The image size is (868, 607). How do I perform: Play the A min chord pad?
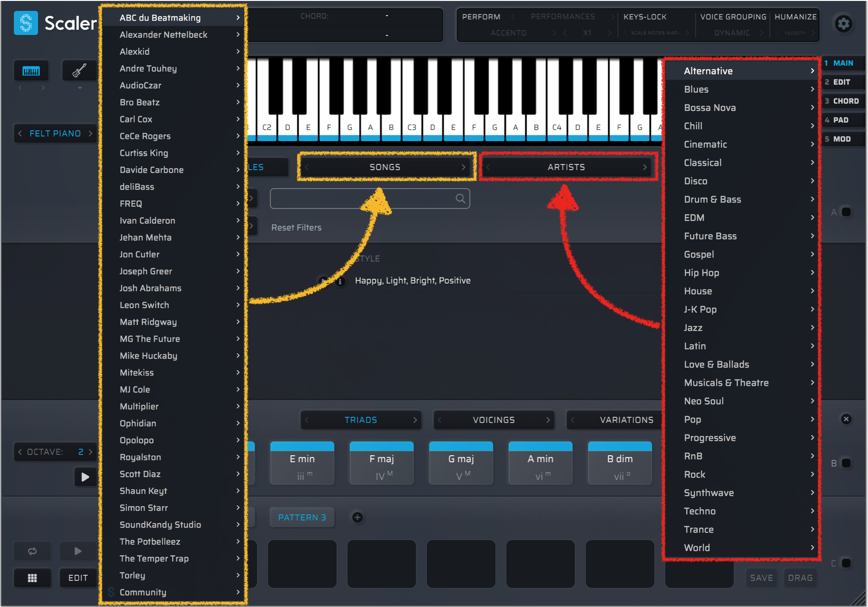click(540, 463)
